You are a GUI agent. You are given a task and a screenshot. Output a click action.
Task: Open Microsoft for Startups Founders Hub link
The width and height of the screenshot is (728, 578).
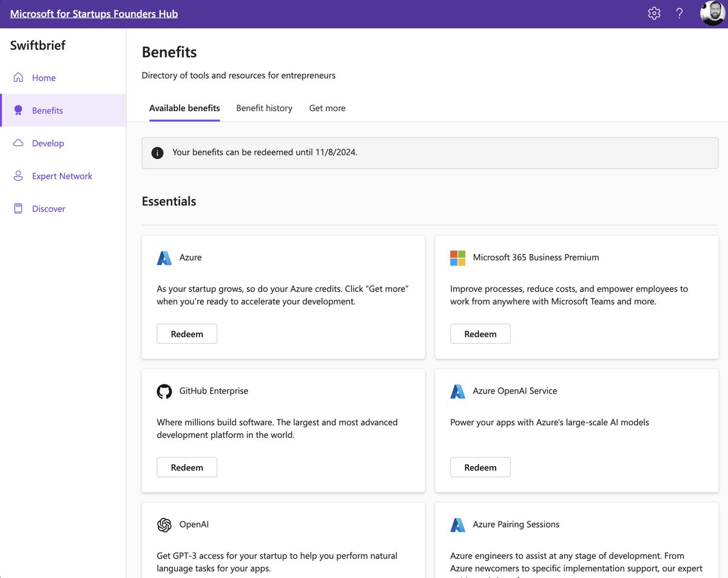pyautogui.click(x=94, y=13)
